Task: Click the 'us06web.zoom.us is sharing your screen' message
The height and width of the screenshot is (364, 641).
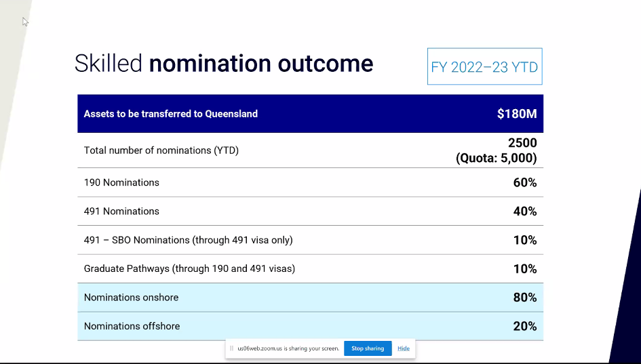Action: point(288,348)
